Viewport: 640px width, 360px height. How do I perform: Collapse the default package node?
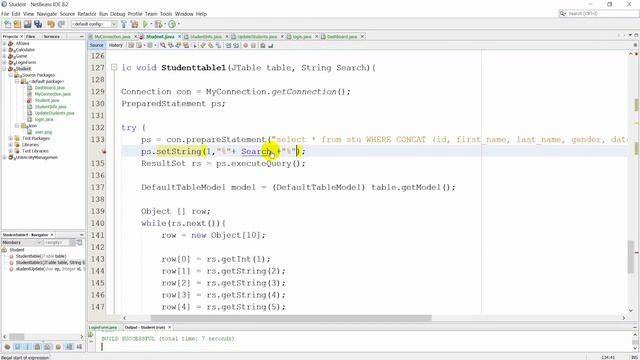pyautogui.click(x=17, y=81)
